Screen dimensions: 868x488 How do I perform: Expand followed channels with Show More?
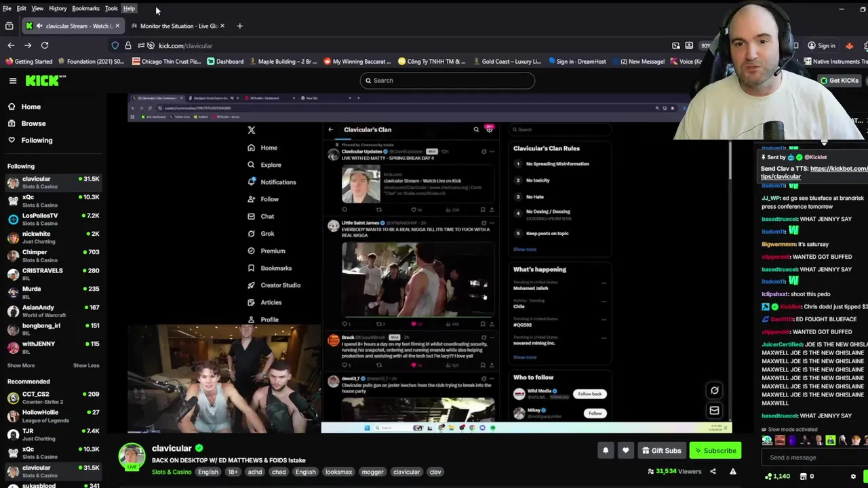21,365
